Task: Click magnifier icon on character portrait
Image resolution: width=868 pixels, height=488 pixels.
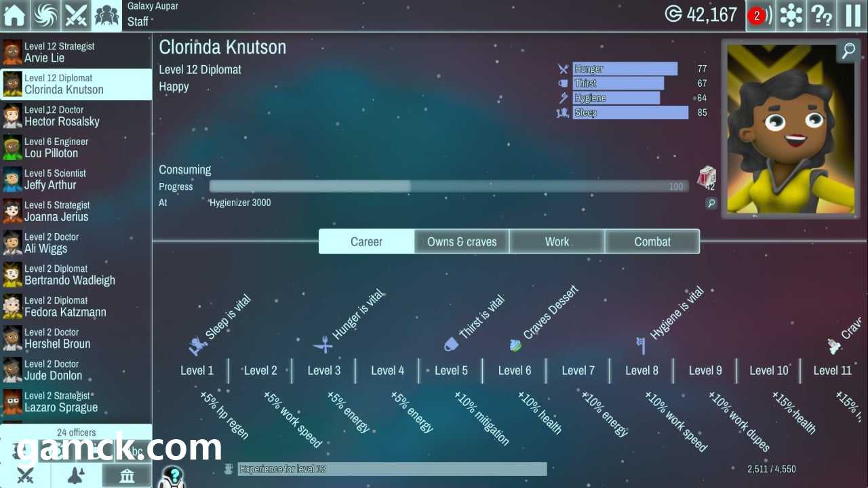Action: [848, 52]
